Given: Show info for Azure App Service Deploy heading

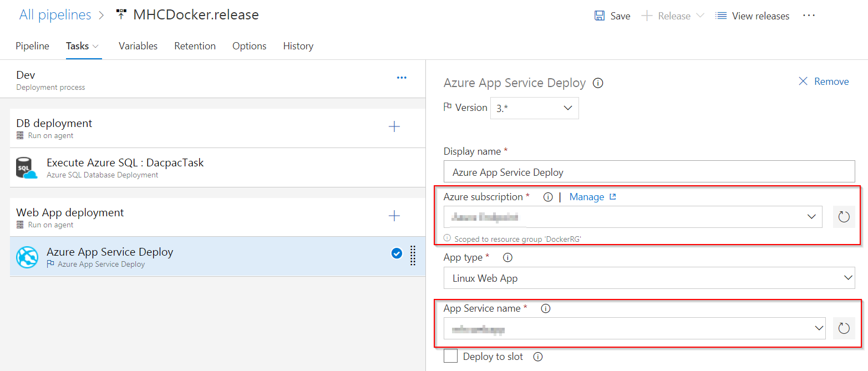Looking at the screenshot, I should pos(598,83).
